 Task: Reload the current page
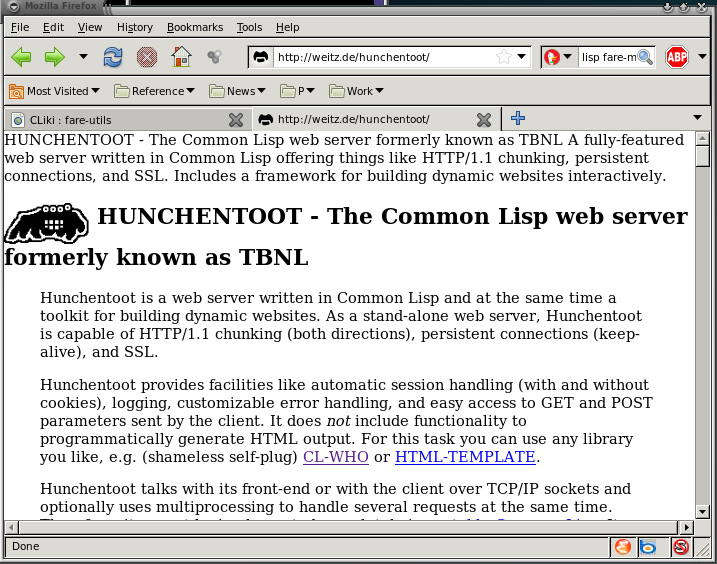pyautogui.click(x=113, y=57)
